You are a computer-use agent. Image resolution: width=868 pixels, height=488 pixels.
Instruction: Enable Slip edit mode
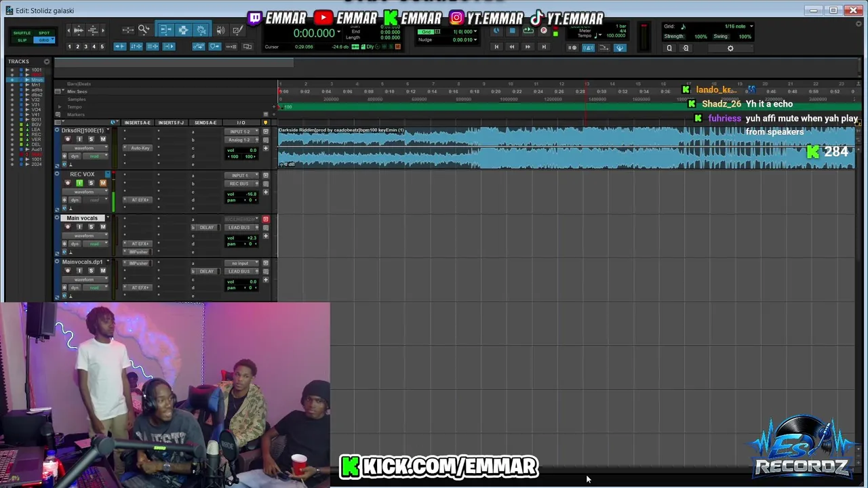[22, 40]
